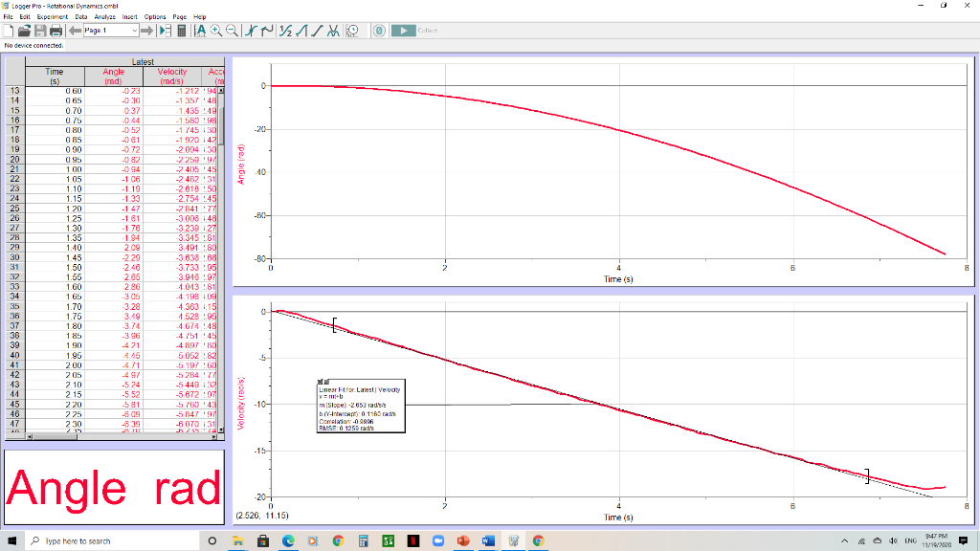Activate the Examine tool
This screenshot has height=551, width=980.
tap(251, 31)
